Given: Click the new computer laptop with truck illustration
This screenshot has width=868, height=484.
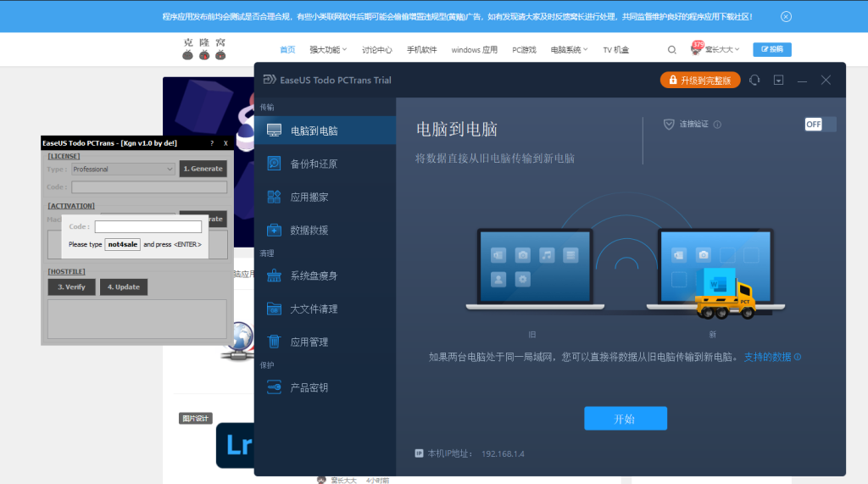Looking at the screenshot, I should [x=715, y=273].
